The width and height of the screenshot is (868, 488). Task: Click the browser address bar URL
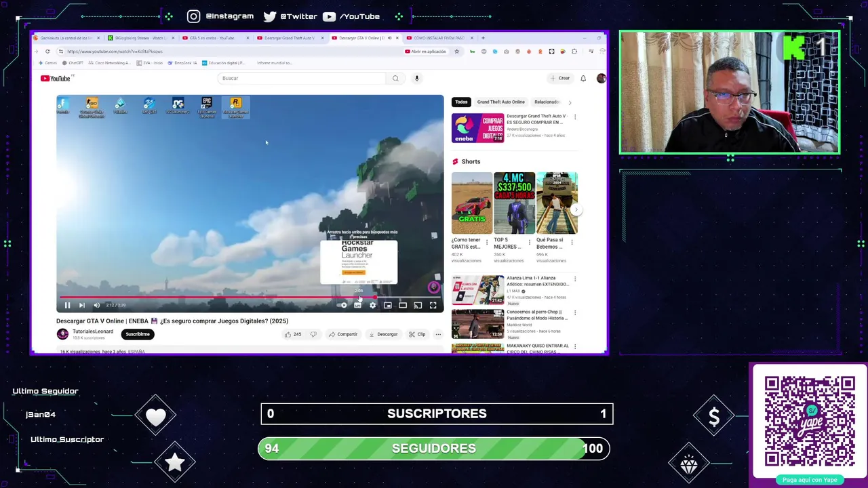coord(115,52)
